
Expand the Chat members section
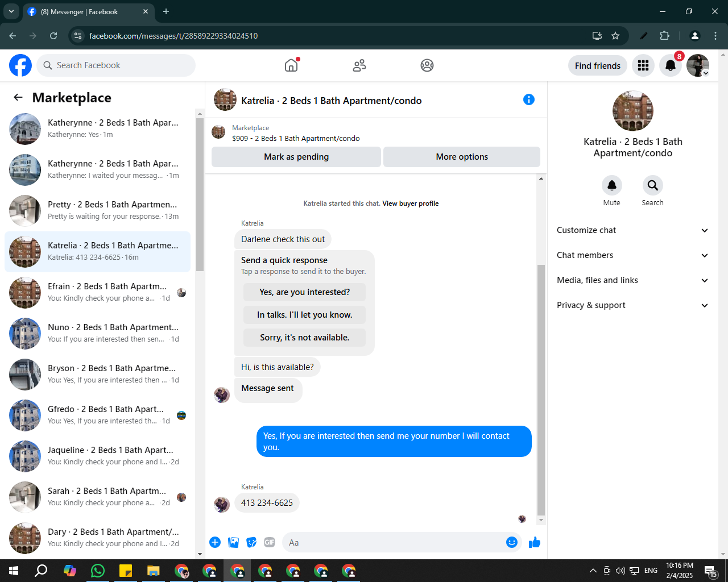point(632,255)
